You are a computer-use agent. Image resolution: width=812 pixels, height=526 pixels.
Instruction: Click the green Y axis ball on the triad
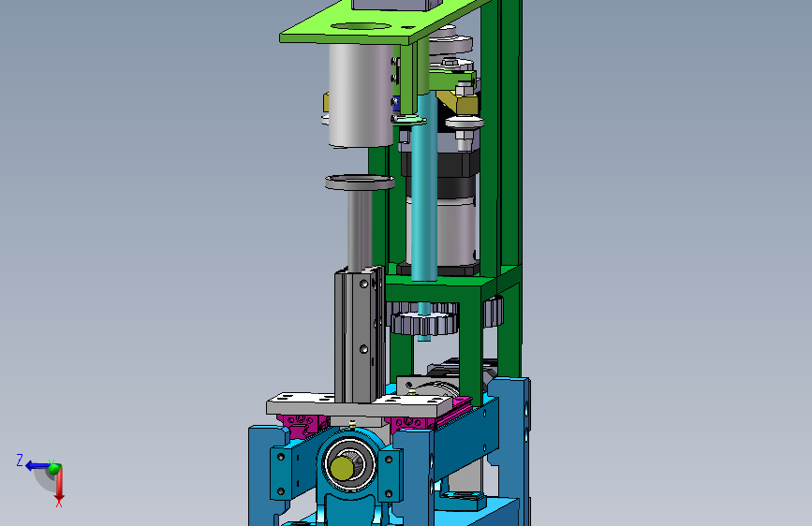pyautogui.click(x=54, y=467)
